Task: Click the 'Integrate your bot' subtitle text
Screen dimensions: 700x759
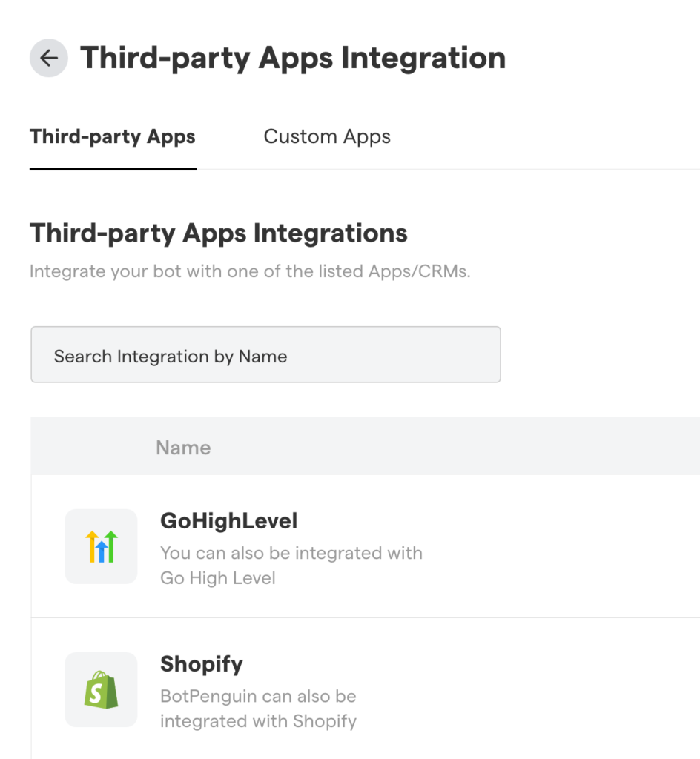Action: pyautogui.click(x=250, y=271)
